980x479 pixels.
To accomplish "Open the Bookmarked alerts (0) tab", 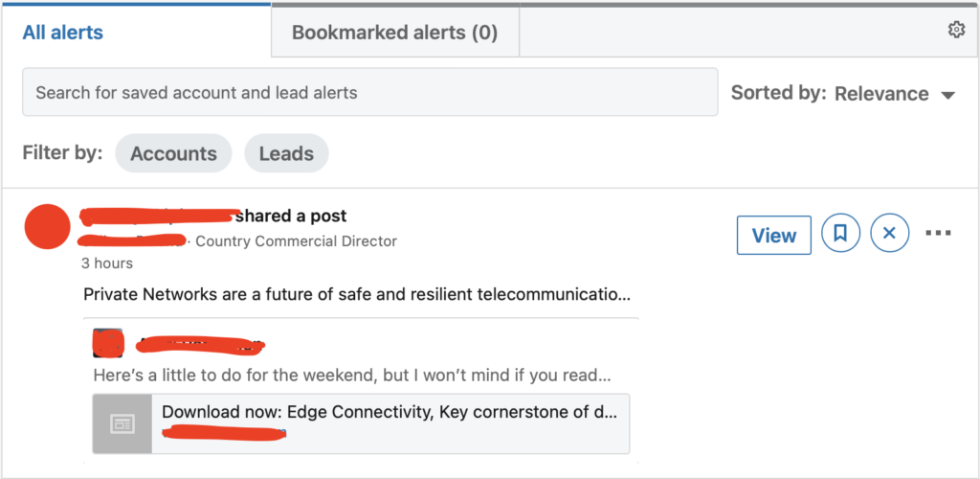I will (x=394, y=33).
